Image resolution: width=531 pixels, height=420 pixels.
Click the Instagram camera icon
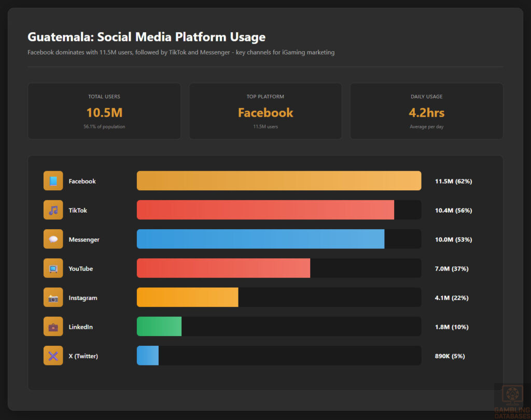tap(53, 297)
